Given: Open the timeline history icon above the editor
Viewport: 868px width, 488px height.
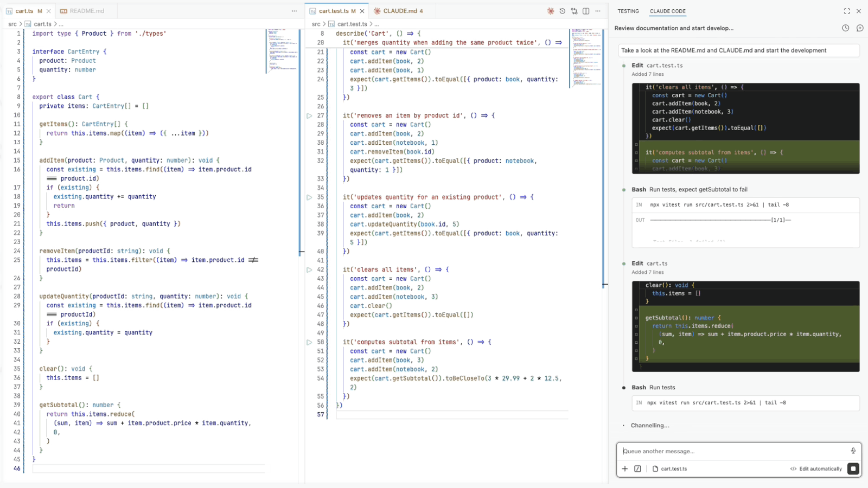Looking at the screenshot, I should coord(563,11).
